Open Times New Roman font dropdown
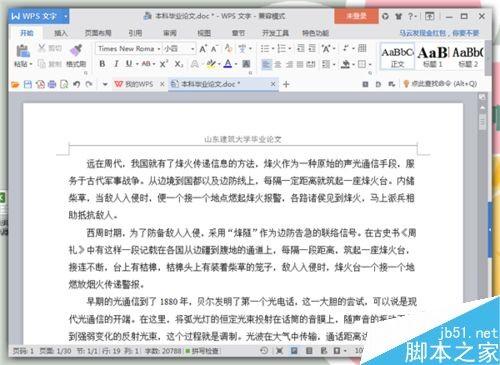The width and height of the screenshot is (500, 365). [159, 49]
